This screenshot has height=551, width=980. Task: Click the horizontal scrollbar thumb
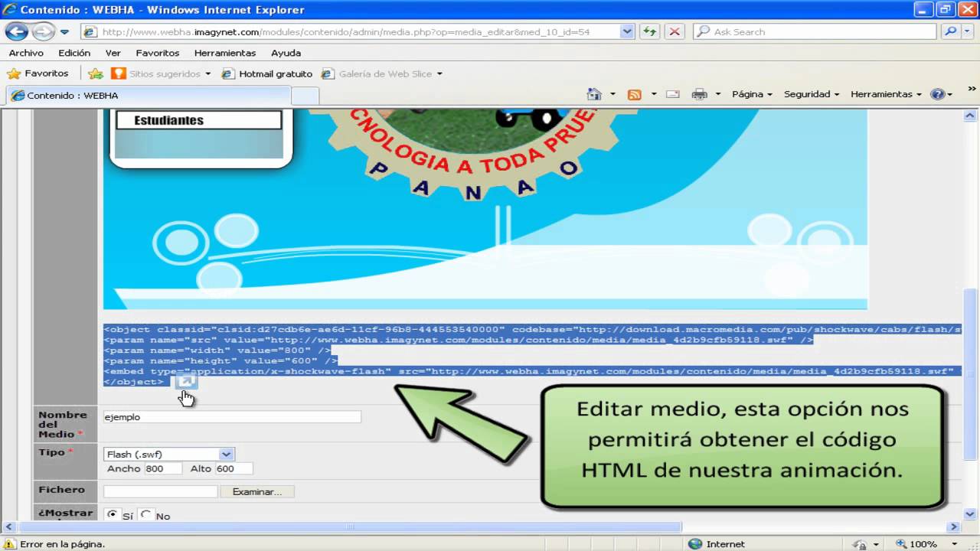click(350, 527)
